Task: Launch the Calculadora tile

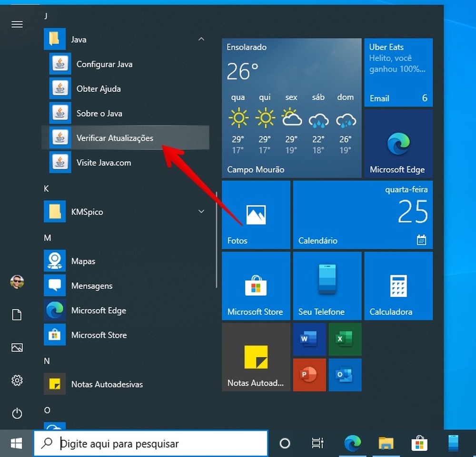Action: pos(398,285)
